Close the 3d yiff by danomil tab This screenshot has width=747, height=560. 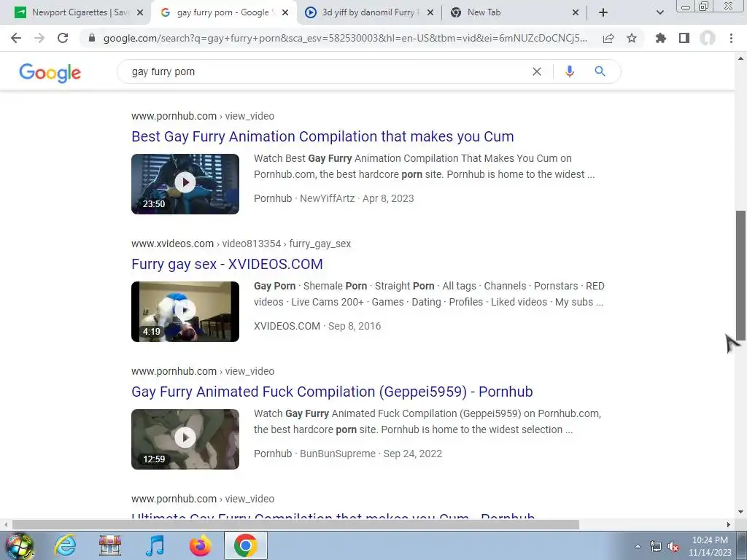[x=430, y=12]
